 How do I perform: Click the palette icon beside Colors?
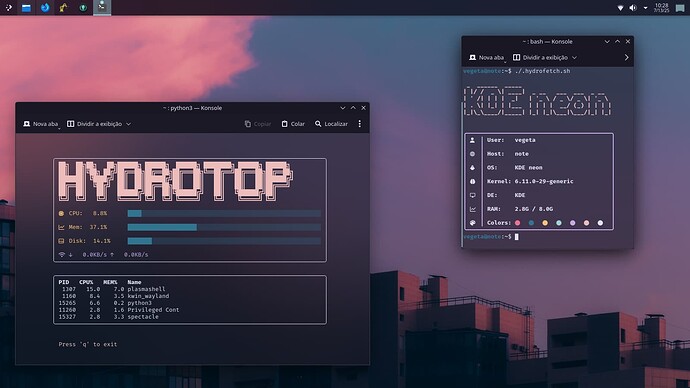coord(473,223)
